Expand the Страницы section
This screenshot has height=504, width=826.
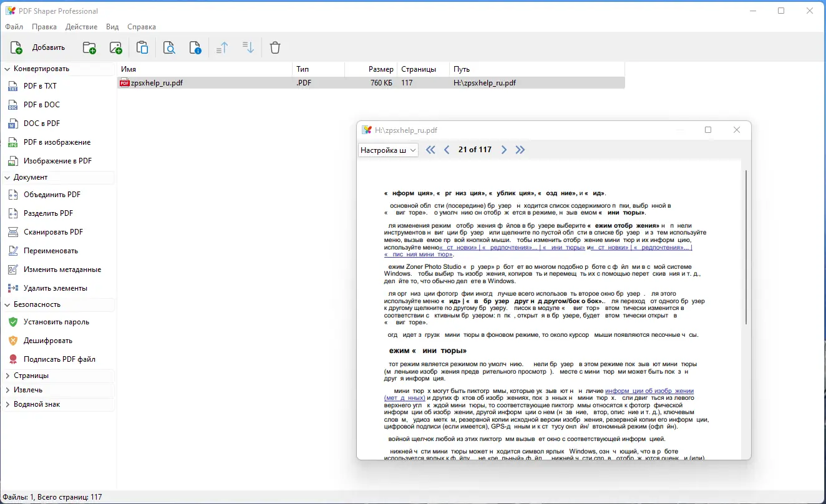7,376
